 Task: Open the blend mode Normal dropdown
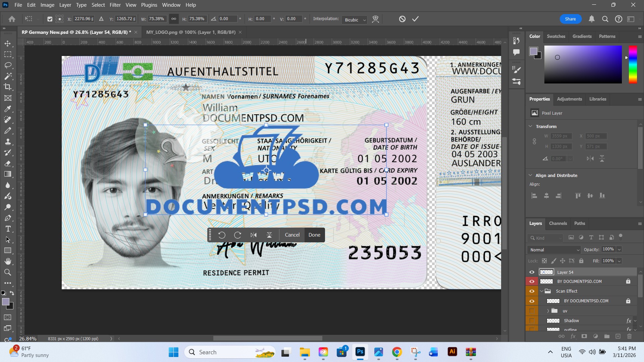pyautogui.click(x=554, y=250)
